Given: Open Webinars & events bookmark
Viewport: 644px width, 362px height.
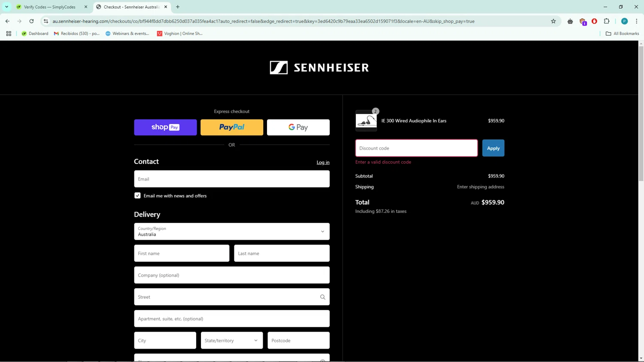Looking at the screenshot, I should tap(127, 33).
